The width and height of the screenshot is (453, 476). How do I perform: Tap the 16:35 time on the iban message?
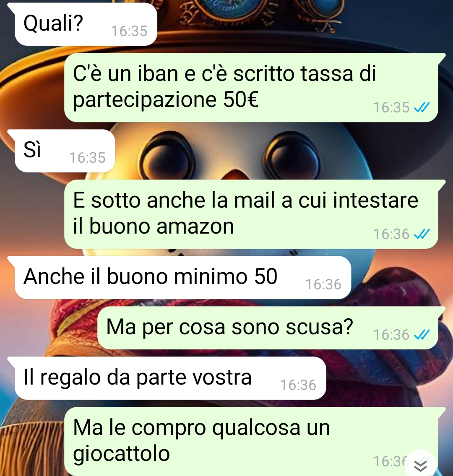pos(391,108)
